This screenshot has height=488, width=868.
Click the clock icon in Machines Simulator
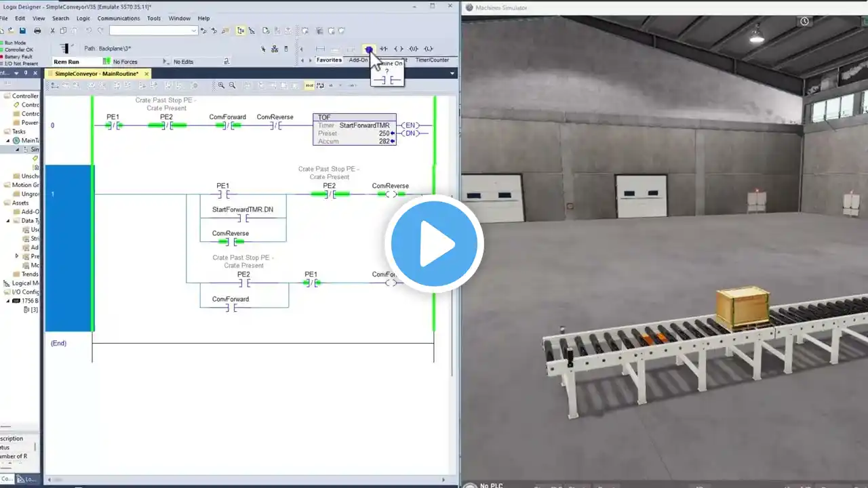804,22
